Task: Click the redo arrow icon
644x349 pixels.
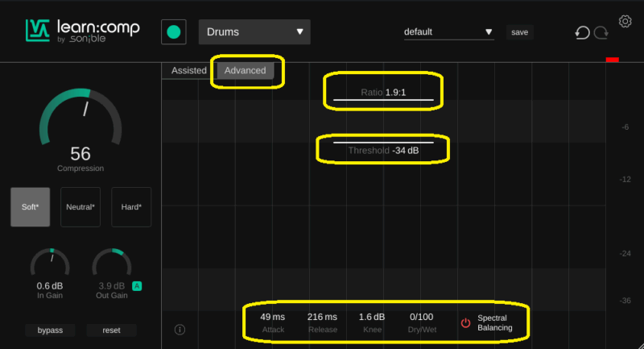Action: [x=600, y=33]
